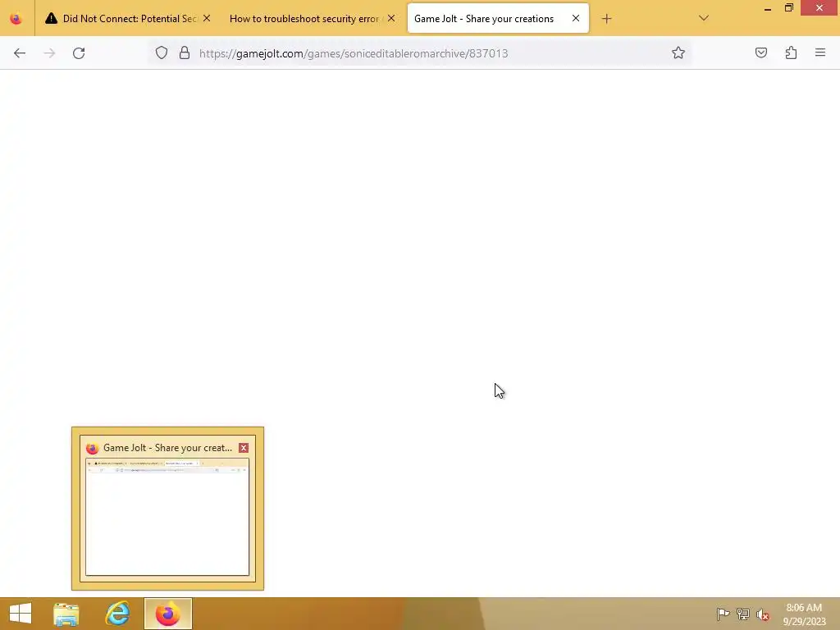Image resolution: width=840 pixels, height=630 pixels.
Task: Click the muted volume tray icon
Action: [763, 614]
